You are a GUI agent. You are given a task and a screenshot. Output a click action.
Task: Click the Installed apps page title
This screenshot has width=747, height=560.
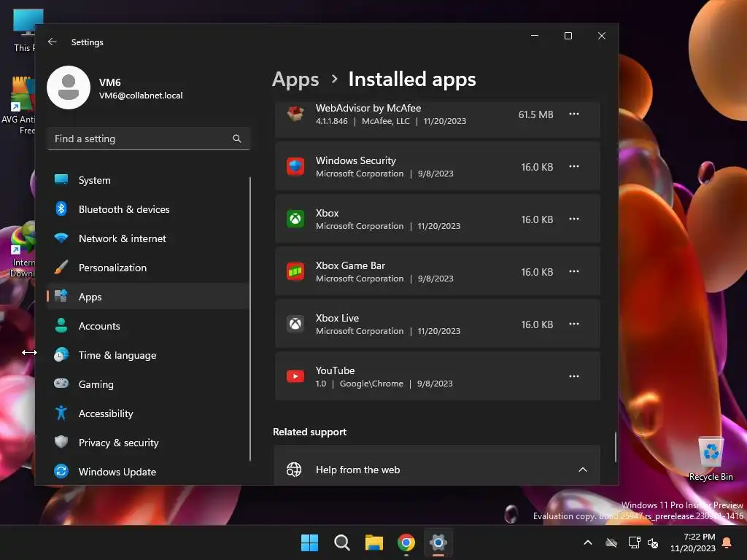[x=412, y=79]
